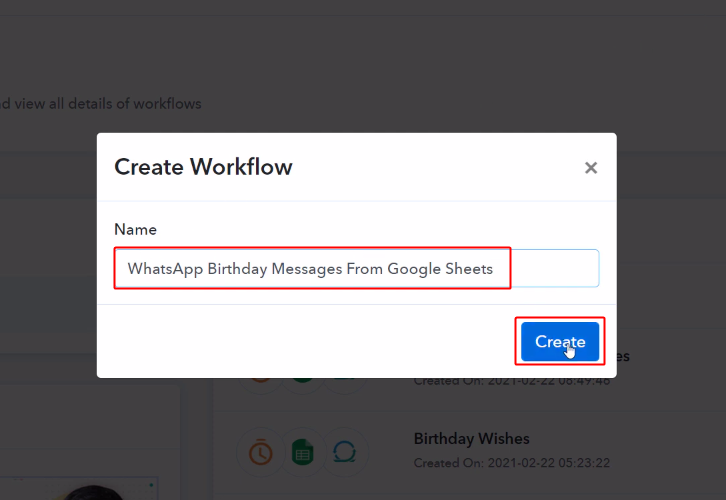Focus the workflow Name input field
The height and width of the screenshot is (500, 726).
click(x=357, y=269)
